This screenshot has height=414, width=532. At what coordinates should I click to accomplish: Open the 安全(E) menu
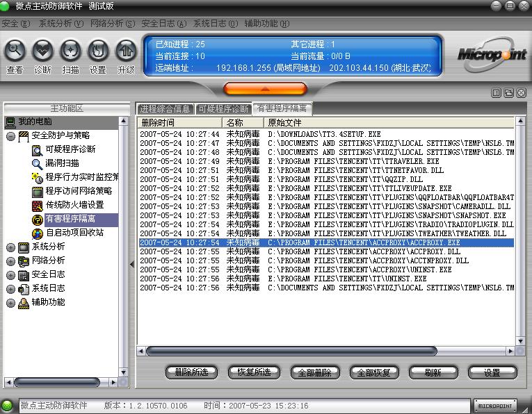click(x=15, y=24)
